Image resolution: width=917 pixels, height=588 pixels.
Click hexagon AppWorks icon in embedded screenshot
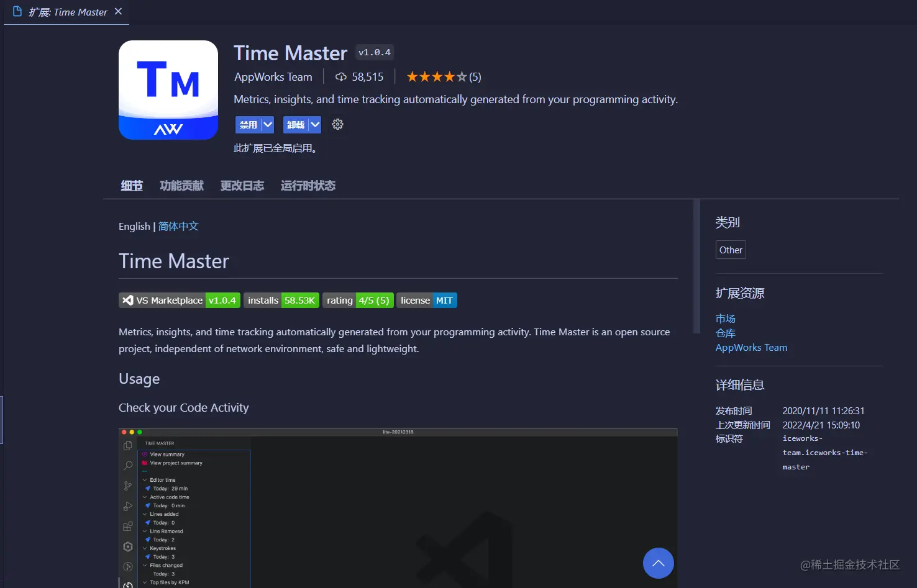(128, 547)
